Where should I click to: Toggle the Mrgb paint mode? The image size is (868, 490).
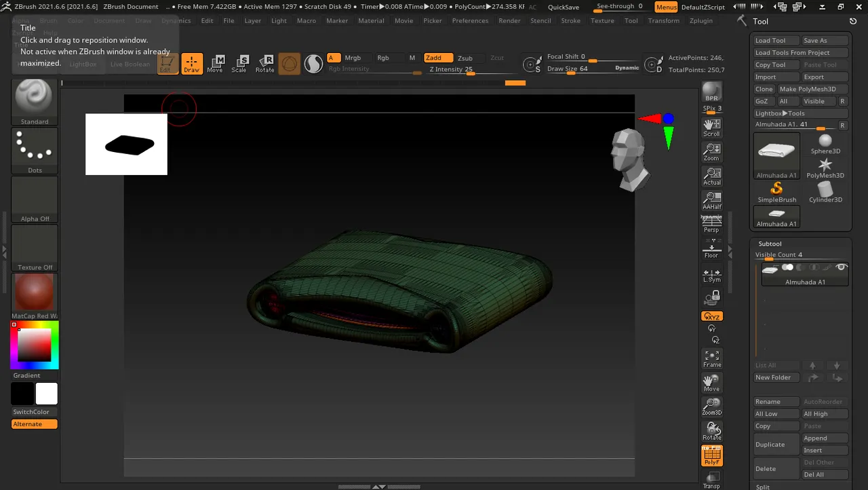click(x=353, y=58)
